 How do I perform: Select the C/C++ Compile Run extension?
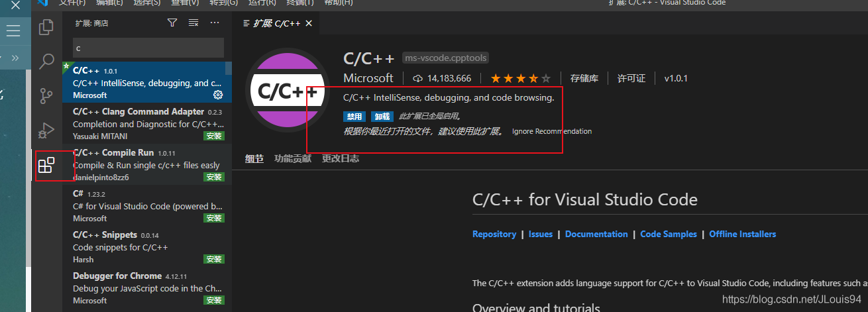147,164
